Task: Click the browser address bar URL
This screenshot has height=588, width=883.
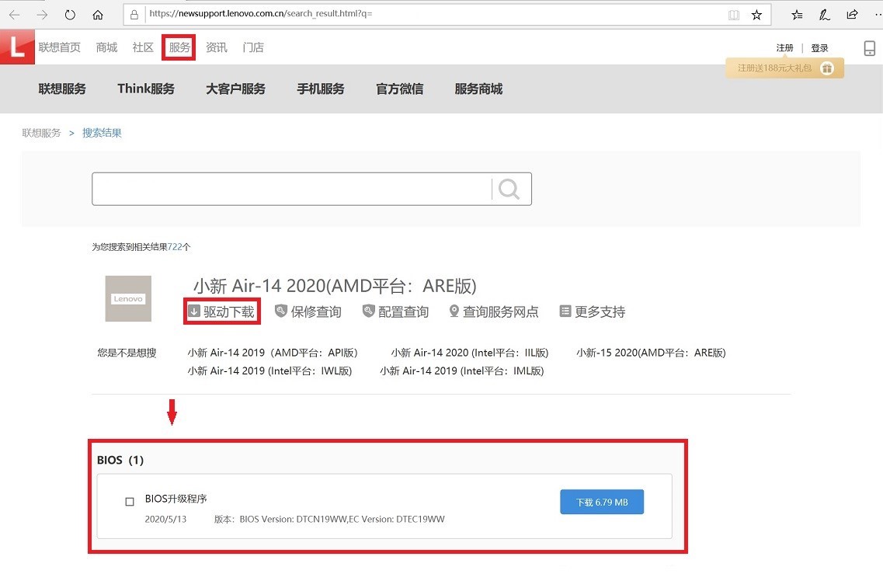Action: [x=261, y=13]
